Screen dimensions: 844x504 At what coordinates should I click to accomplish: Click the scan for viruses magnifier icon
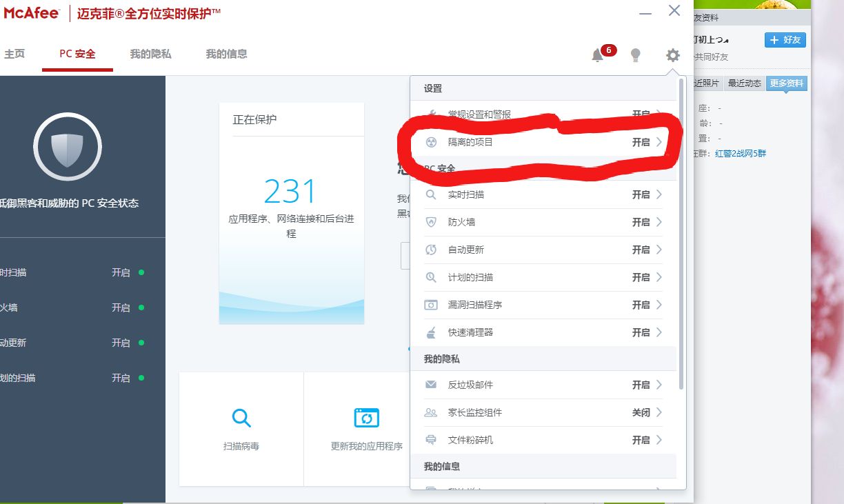click(x=241, y=418)
